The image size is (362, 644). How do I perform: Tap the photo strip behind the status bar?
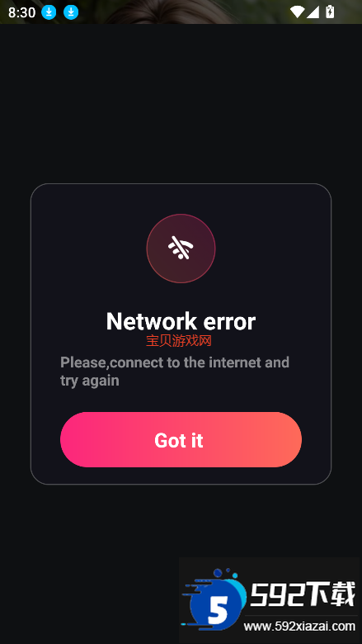point(181,12)
